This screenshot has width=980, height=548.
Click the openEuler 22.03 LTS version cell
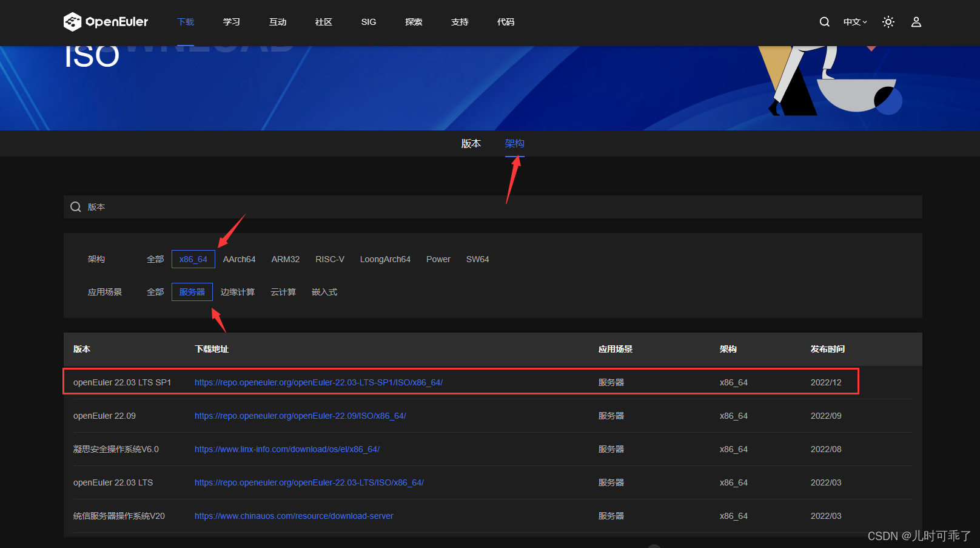(113, 482)
